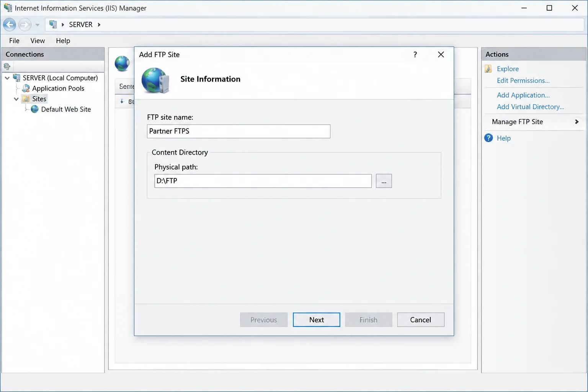Open the File menu
The image size is (588, 392).
click(14, 41)
